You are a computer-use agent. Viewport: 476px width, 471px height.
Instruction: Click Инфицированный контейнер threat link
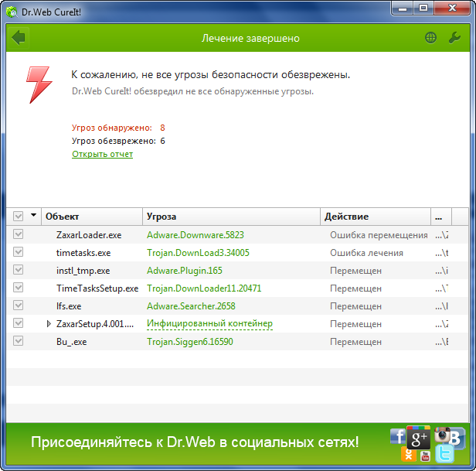(x=209, y=323)
